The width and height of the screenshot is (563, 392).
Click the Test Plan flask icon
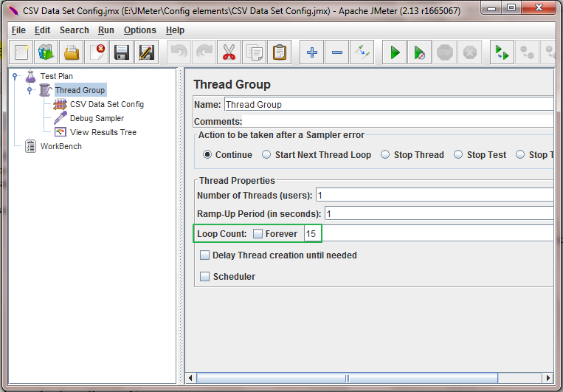[30, 76]
